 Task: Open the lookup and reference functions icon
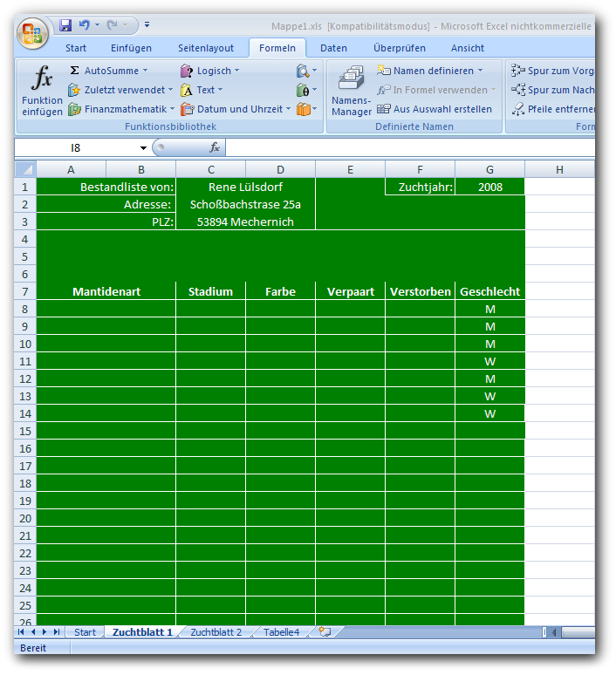306,71
